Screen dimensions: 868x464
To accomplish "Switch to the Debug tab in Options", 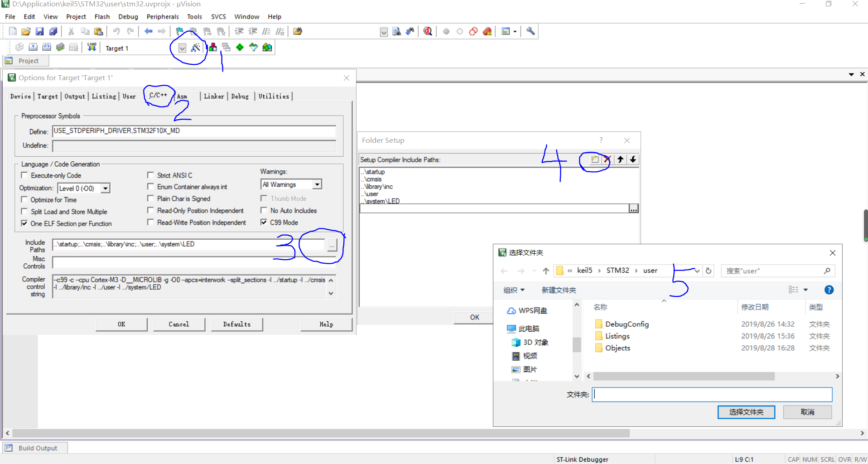I will (x=240, y=96).
